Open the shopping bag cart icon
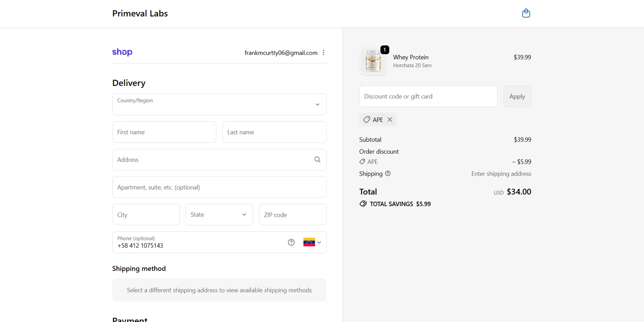 (526, 13)
